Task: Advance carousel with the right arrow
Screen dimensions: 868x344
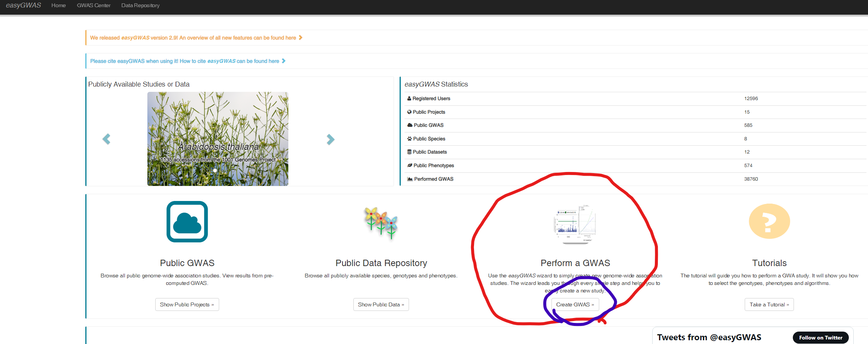Action: coord(330,139)
